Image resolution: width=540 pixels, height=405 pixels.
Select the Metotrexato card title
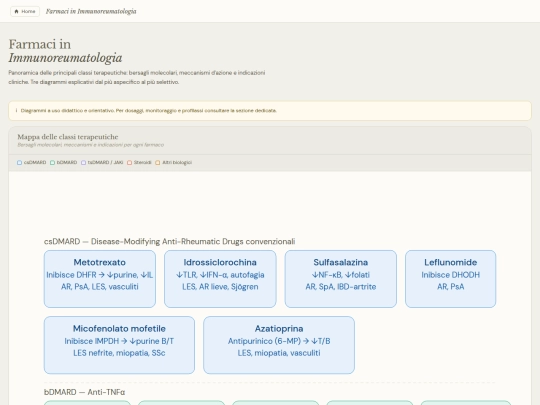[100, 262]
